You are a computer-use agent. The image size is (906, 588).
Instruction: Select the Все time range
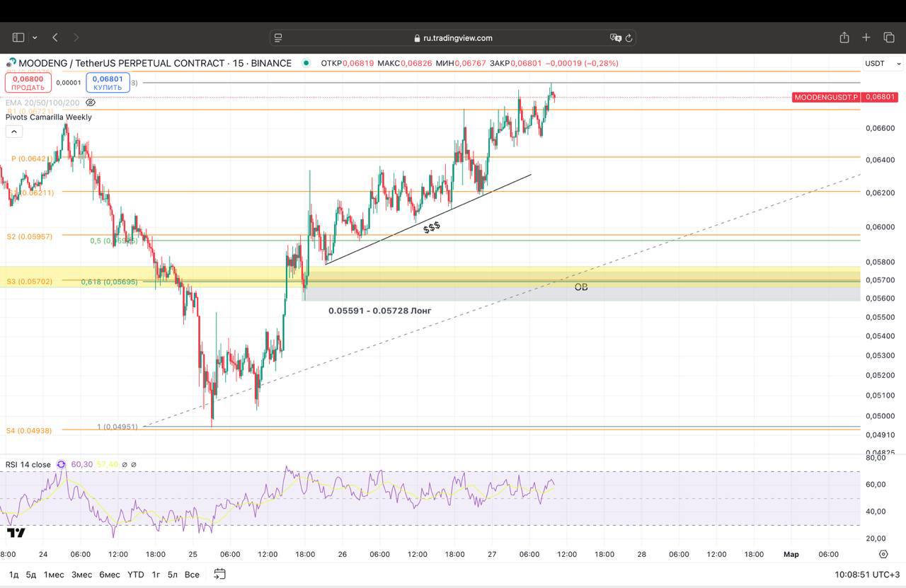coord(192,575)
